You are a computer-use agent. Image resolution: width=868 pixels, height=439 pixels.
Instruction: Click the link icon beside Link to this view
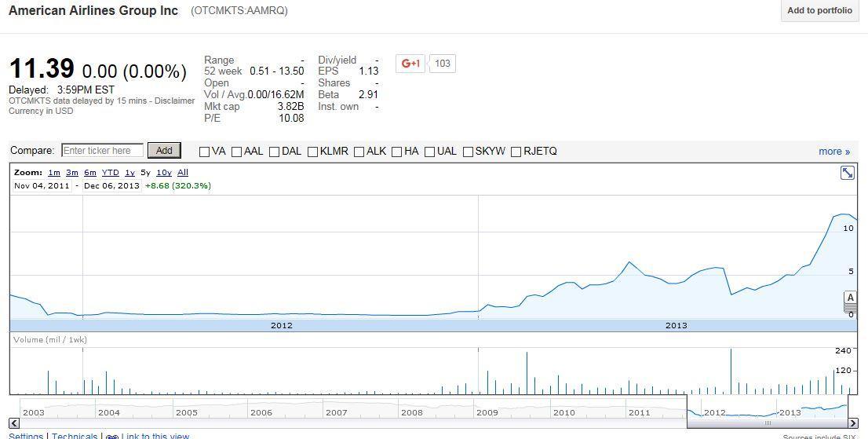[x=111, y=437]
